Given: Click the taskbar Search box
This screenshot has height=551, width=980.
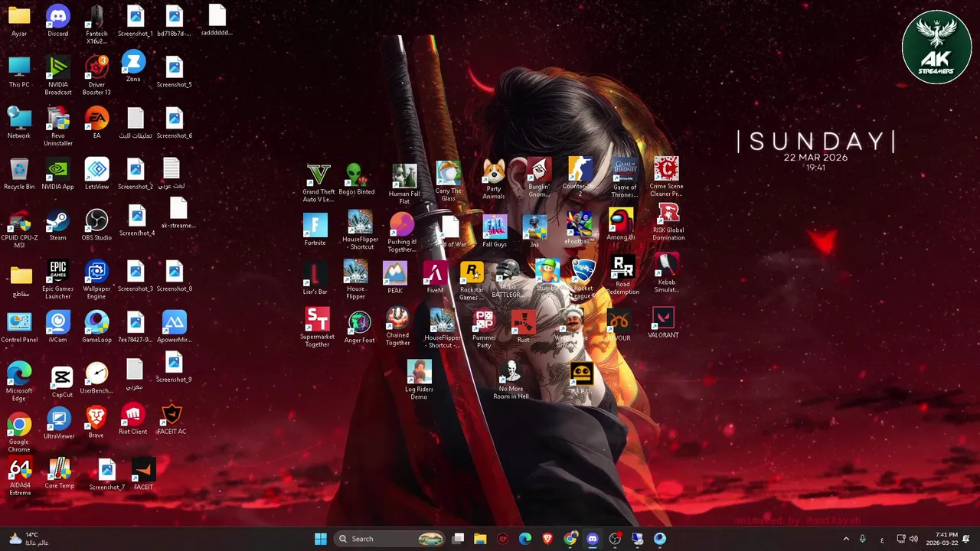Looking at the screenshot, I should click(x=390, y=539).
